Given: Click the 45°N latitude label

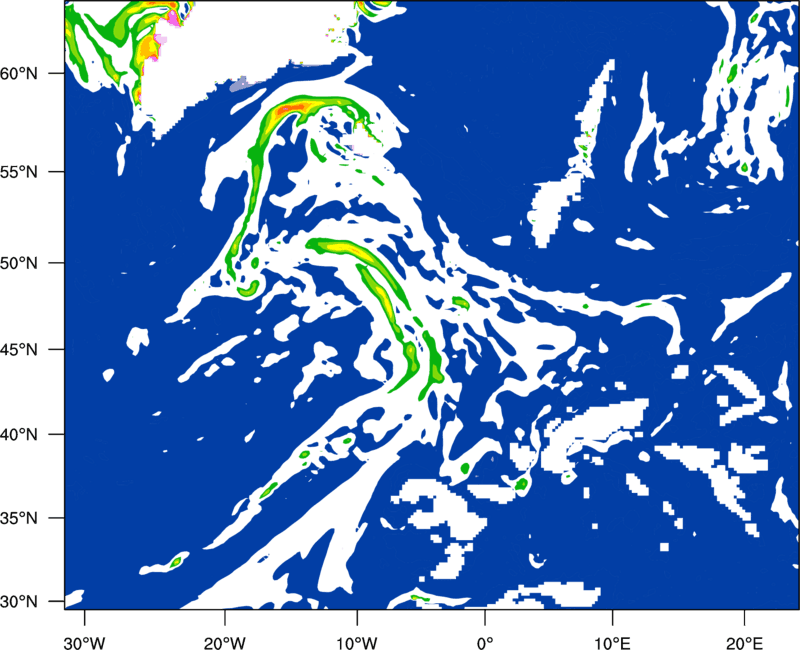Looking at the screenshot, I should pyautogui.click(x=19, y=349).
